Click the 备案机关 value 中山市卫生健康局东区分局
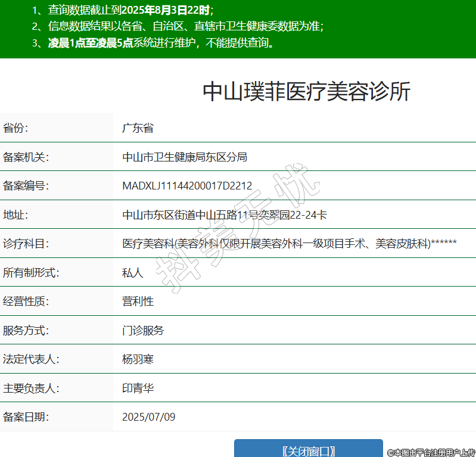The height and width of the screenshot is (457, 476). coord(185,157)
